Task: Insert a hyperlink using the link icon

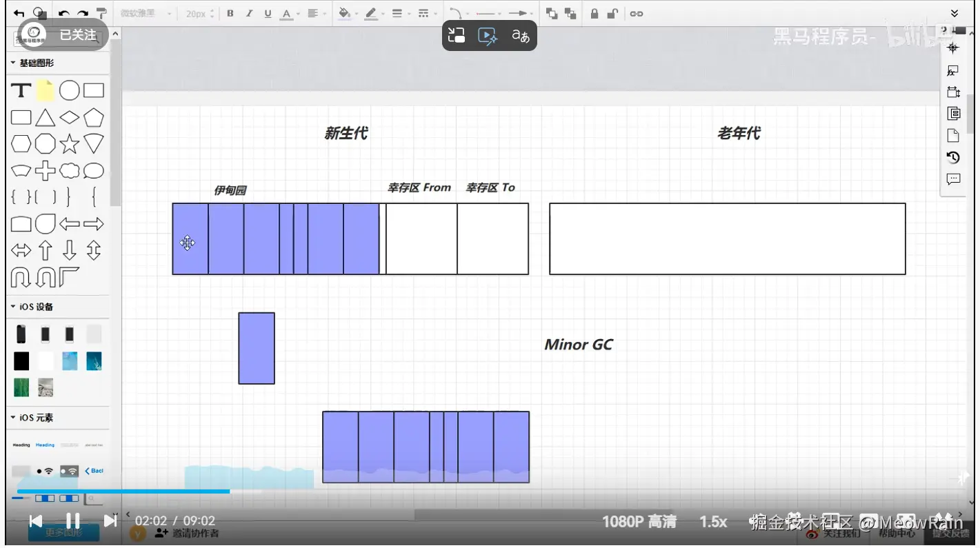Action: point(637,12)
